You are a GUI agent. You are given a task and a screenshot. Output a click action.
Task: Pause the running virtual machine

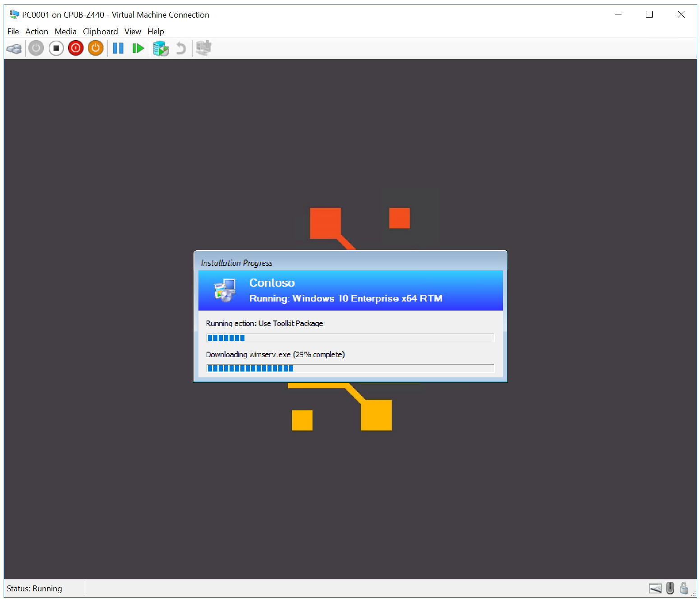pos(118,48)
